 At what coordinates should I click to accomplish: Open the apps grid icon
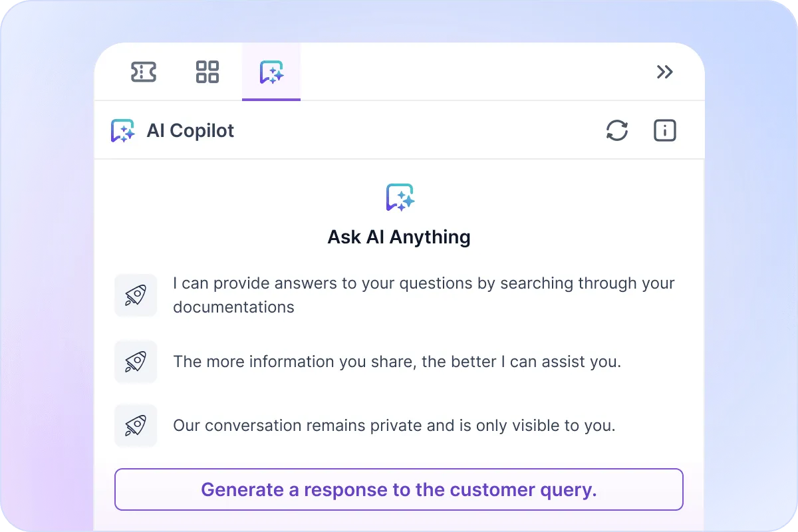coord(207,72)
